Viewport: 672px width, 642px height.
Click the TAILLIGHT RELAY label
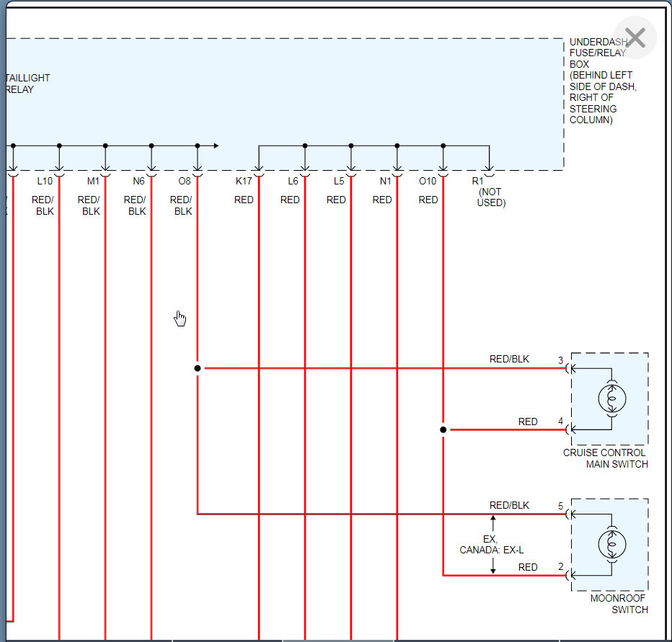coord(28,84)
